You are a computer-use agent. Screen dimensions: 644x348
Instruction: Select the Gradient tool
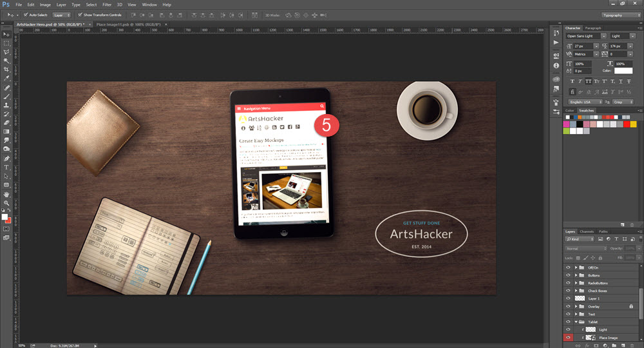[6, 131]
